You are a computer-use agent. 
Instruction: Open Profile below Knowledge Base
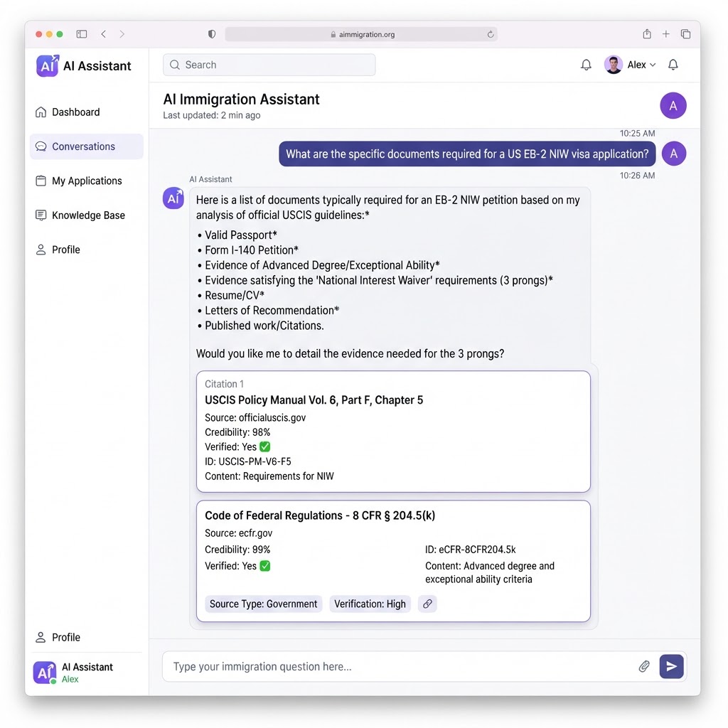pyautogui.click(x=87, y=250)
